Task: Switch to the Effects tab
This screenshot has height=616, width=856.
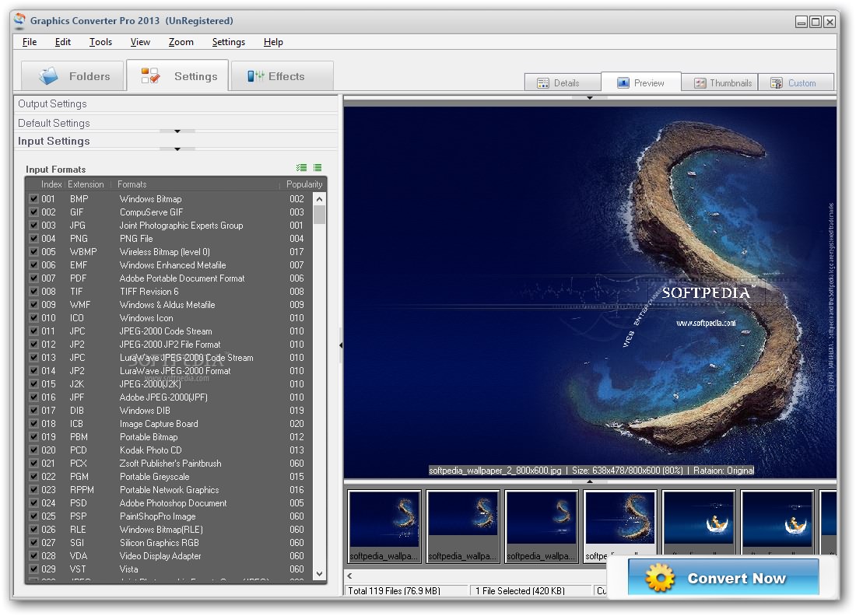Action: pyautogui.click(x=282, y=76)
